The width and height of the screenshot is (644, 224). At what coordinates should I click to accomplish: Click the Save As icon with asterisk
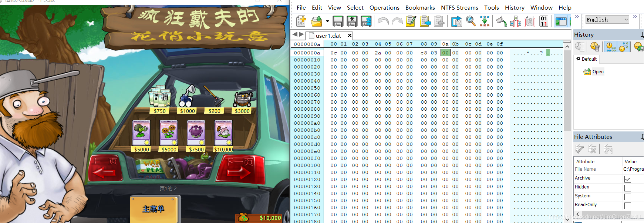[352, 21]
